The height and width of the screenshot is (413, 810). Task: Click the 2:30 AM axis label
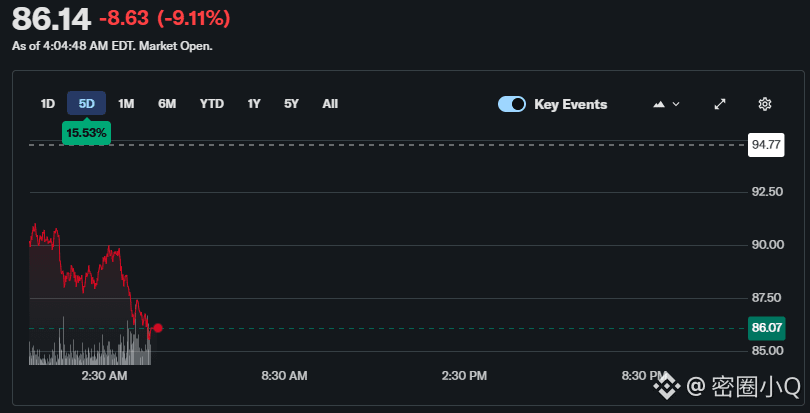(104, 376)
